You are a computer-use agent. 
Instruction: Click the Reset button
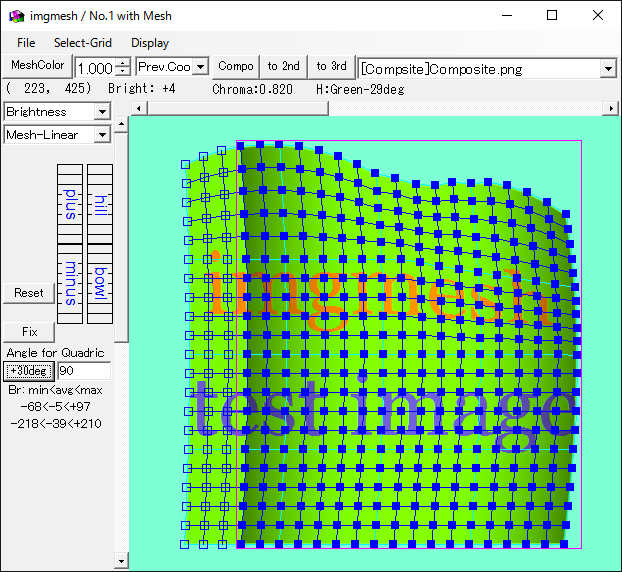pos(28,293)
